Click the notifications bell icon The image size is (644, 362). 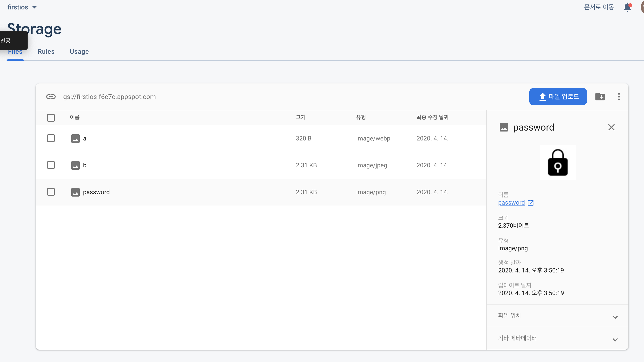point(627,7)
